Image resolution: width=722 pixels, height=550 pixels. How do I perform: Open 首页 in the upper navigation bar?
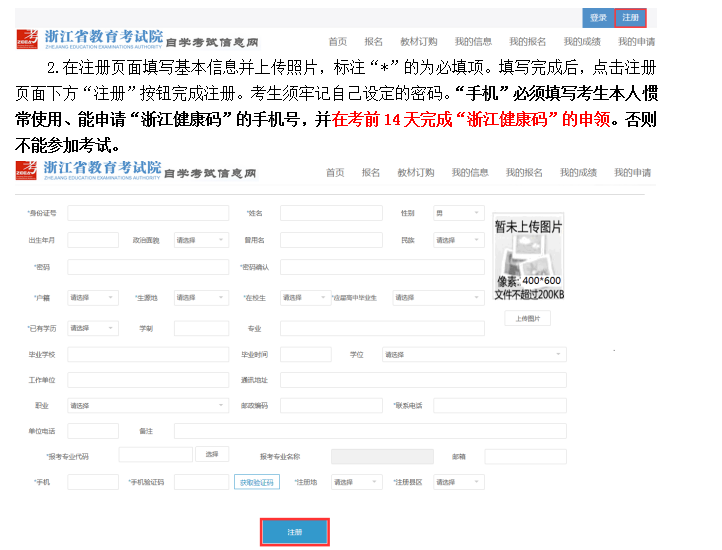click(x=338, y=42)
